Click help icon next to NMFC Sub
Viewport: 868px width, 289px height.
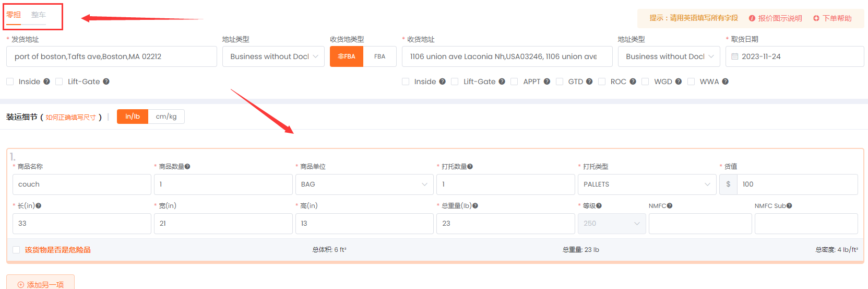pos(789,206)
